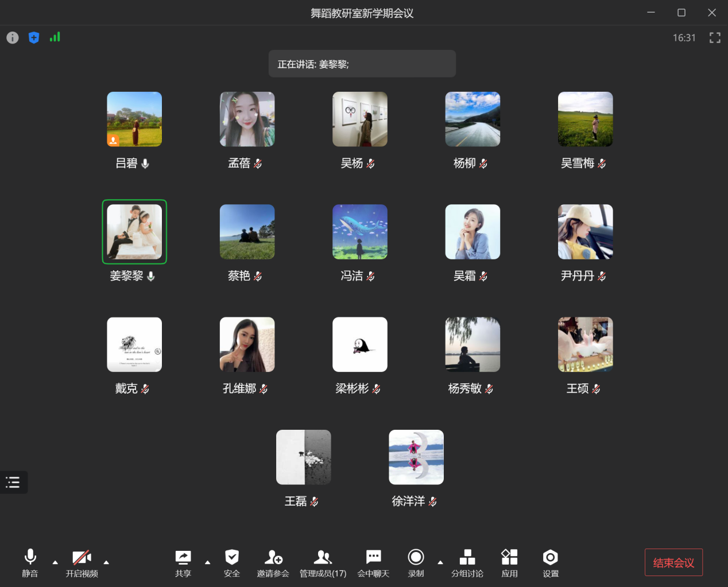Open the 会中聊天 chat panel
This screenshot has width=728, height=587.
pyautogui.click(x=373, y=562)
